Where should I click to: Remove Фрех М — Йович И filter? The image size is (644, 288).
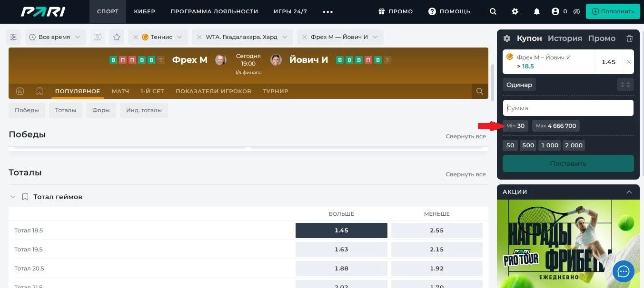coord(305,37)
